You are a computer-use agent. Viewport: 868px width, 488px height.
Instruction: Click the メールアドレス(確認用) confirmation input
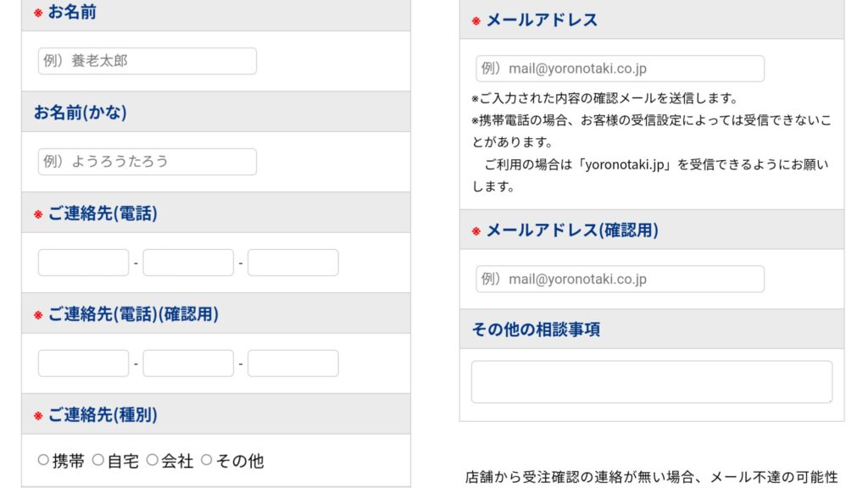[x=620, y=279]
